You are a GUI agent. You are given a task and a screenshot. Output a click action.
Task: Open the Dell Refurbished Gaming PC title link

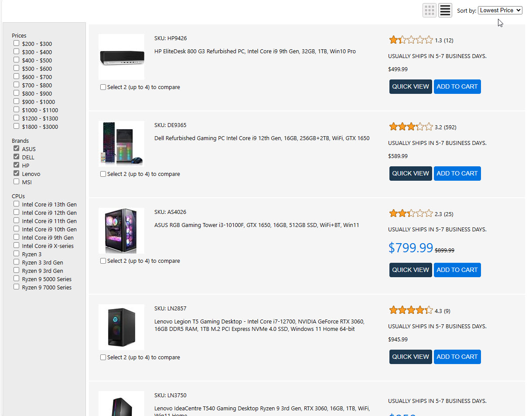pyautogui.click(x=262, y=138)
